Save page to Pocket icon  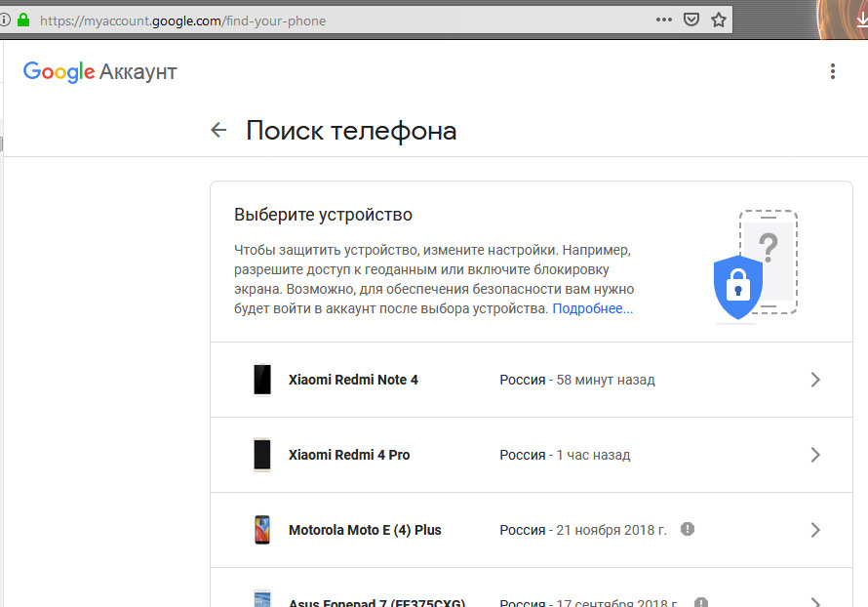pyautogui.click(x=691, y=20)
